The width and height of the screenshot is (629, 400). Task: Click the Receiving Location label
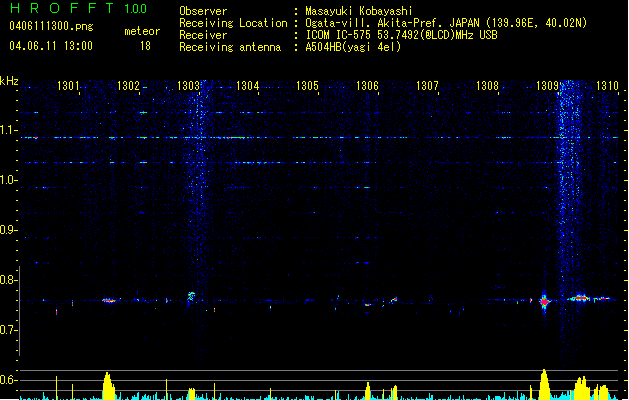click(233, 23)
